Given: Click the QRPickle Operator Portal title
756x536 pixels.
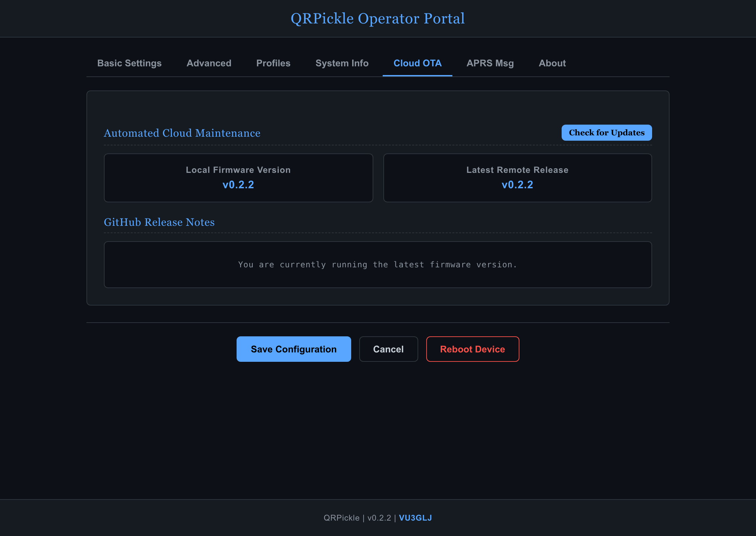Looking at the screenshot, I should coord(378,18).
